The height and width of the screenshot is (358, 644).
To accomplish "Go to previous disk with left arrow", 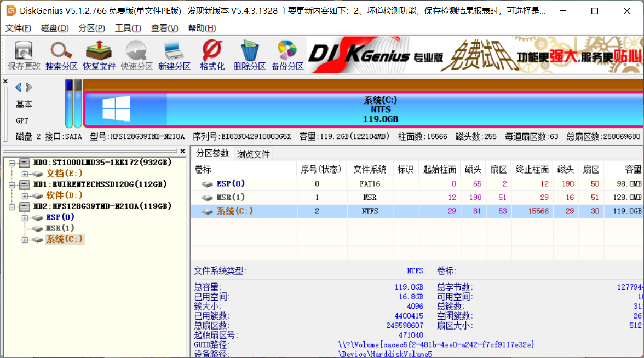I will (x=19, y=88).
